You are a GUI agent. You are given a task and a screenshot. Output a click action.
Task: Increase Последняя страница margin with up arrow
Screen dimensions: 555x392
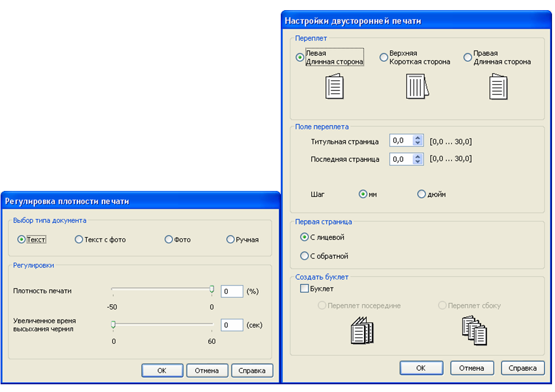point(418,156)
